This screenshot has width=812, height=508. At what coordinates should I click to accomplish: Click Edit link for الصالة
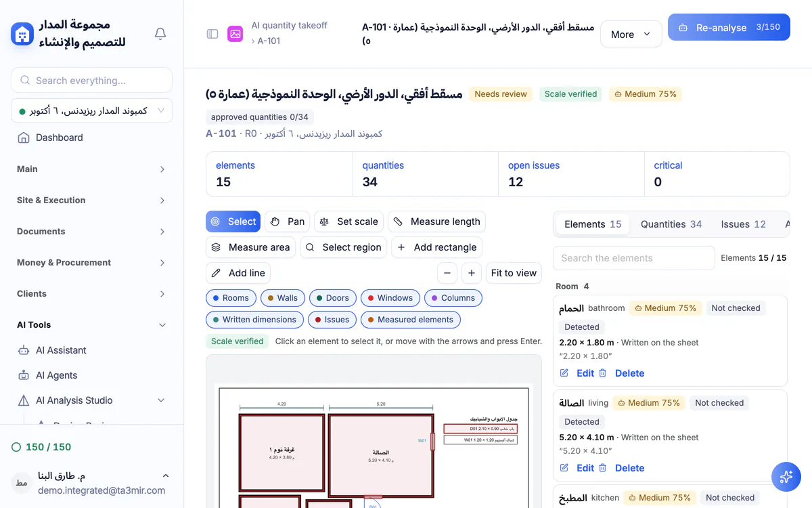tap(585, 468)
